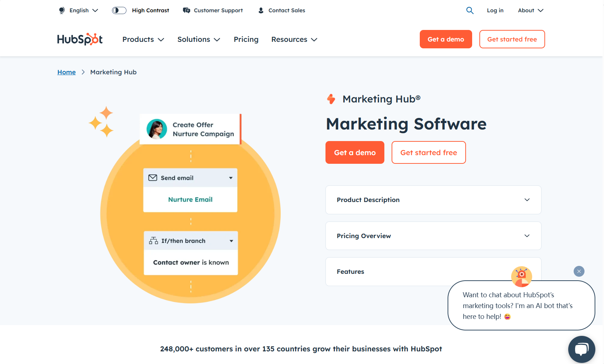This screenshot has height=364, width=604.
Task: Open Contact Sales link
Action: (287, 10)
